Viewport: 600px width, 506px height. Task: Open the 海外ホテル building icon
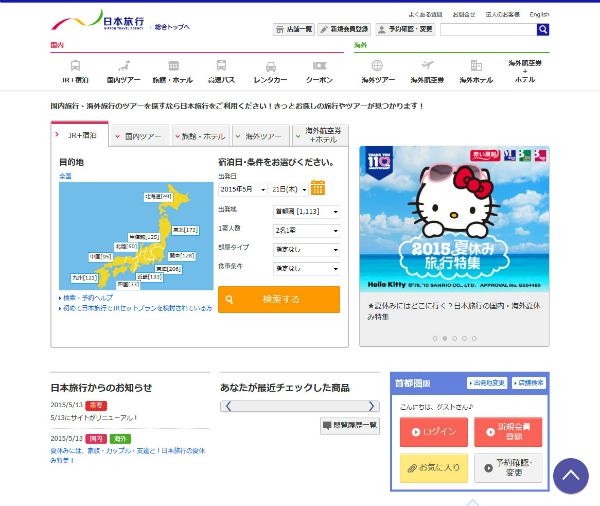(476, 65)
